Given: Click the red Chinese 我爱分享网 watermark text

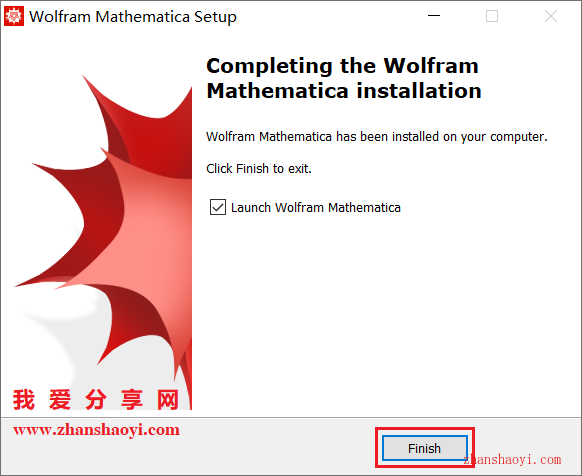Looking at the screenshot, I should (96, 400).
